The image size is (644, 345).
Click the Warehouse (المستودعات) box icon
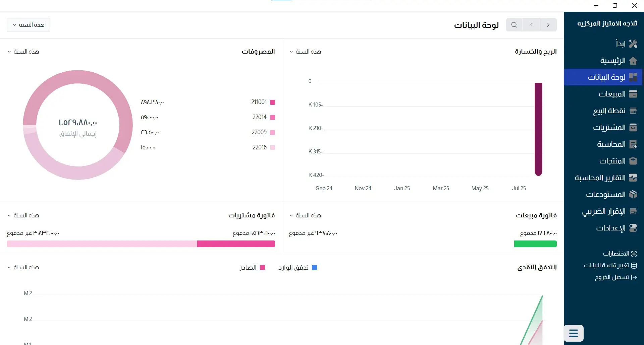[x=633, y=195]
